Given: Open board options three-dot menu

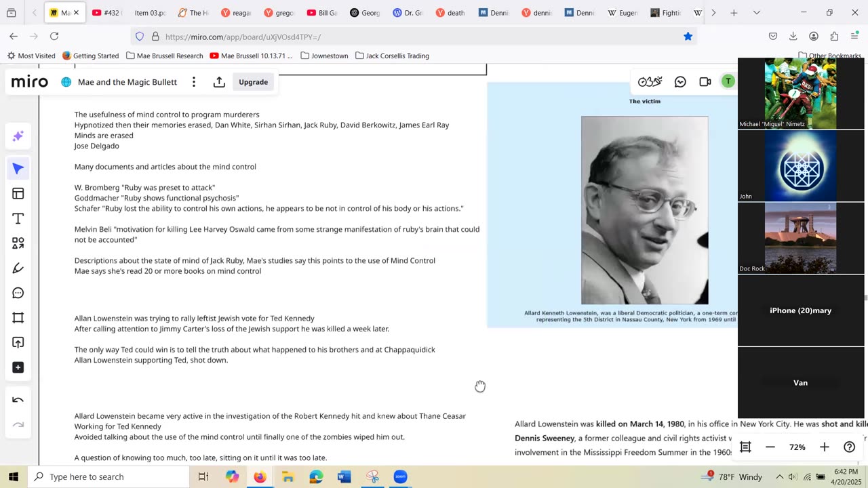Looking at the screenshot, I should [194, 82].
